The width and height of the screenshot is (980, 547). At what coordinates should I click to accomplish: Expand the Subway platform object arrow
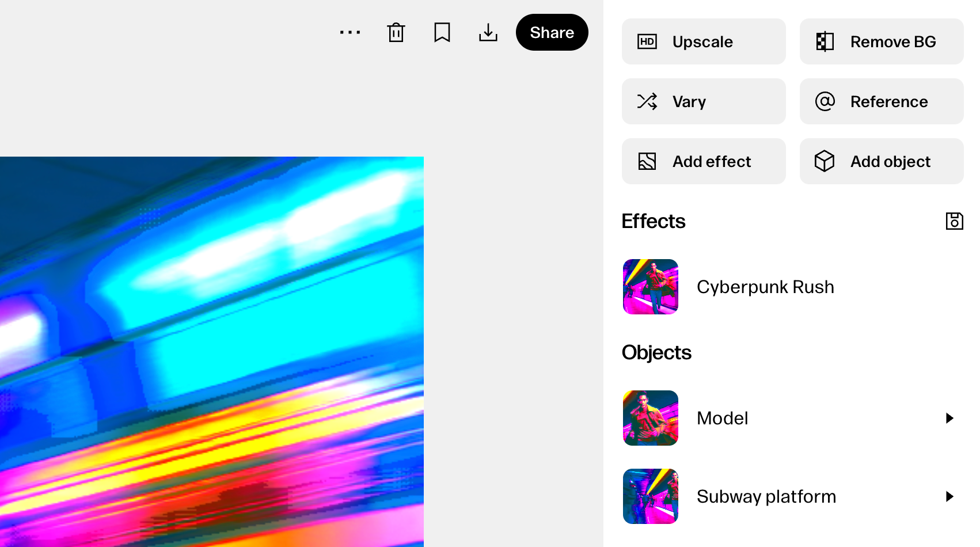(949, 496)
